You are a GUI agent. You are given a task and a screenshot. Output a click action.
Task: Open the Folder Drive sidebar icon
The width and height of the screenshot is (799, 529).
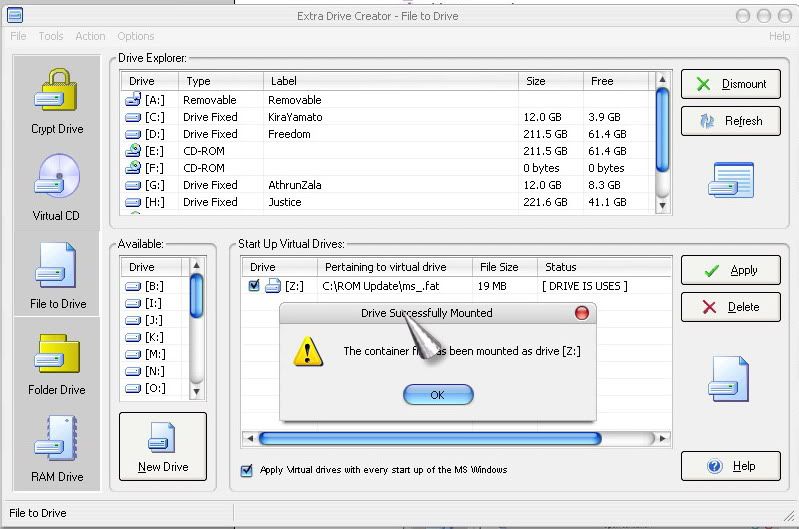coord(57,361)
